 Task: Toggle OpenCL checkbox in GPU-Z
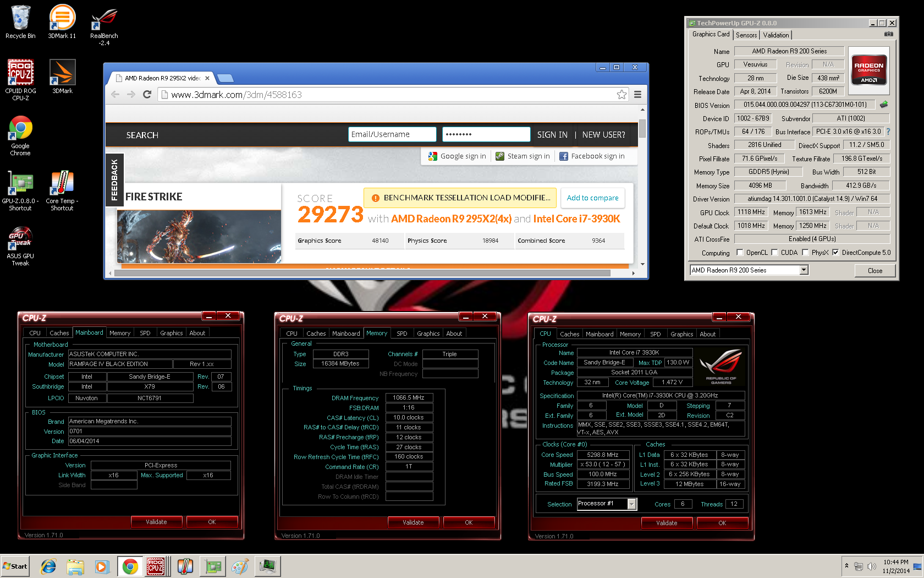click(x=740, y=253)
